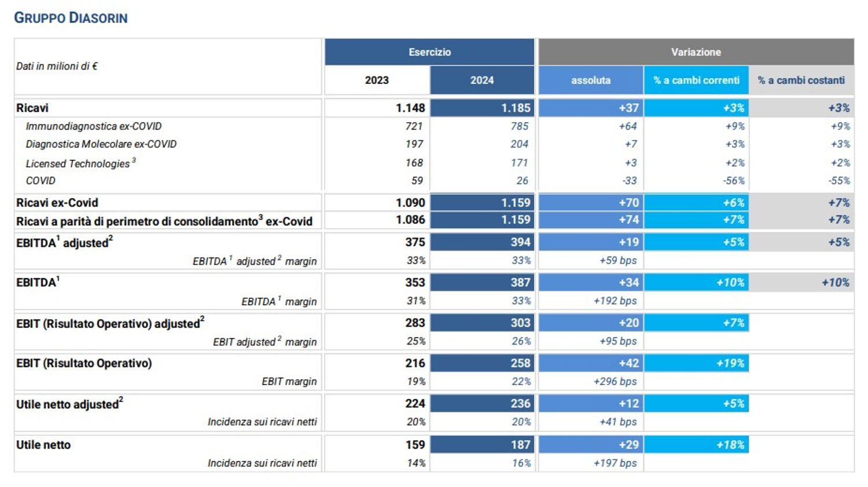Click the -55% constant exchange value
Viewport: 868px width, 487px height.
coord(839,181)
